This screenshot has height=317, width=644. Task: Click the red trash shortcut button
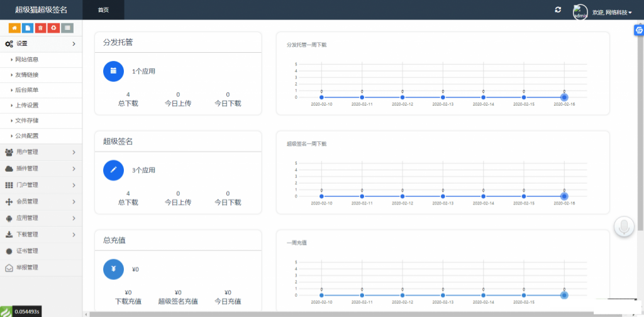coord(40,28)
